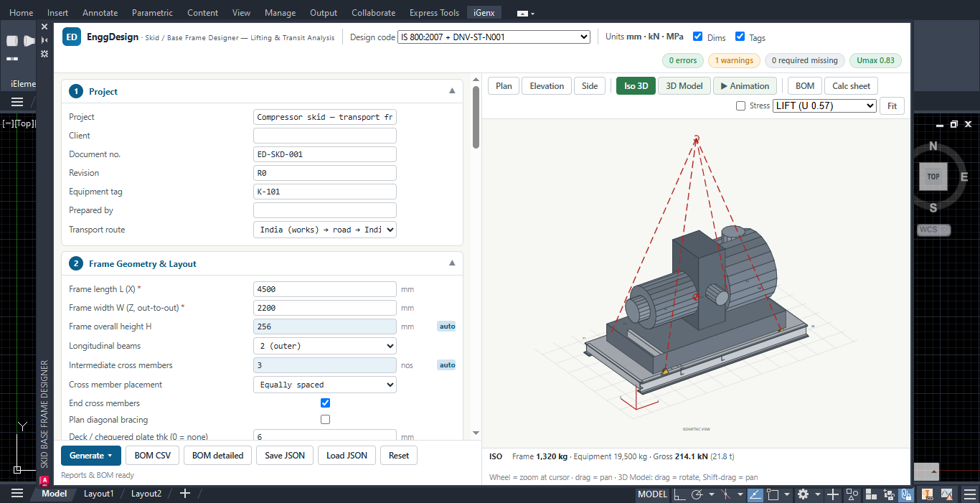This screenshot has height=503, width=980.
Task: Enable the Stress checkbox
Action: (740, 105)
